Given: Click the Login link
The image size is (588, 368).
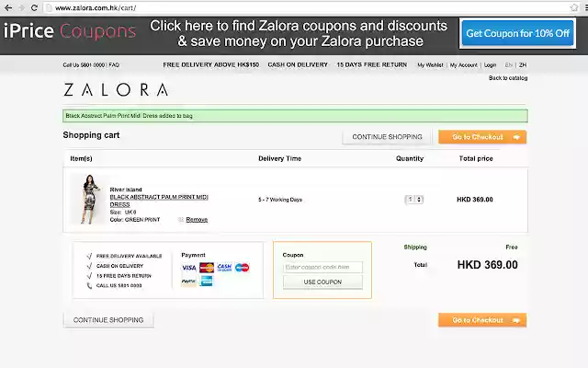Looking at the screenshot, I should point(490,65).
